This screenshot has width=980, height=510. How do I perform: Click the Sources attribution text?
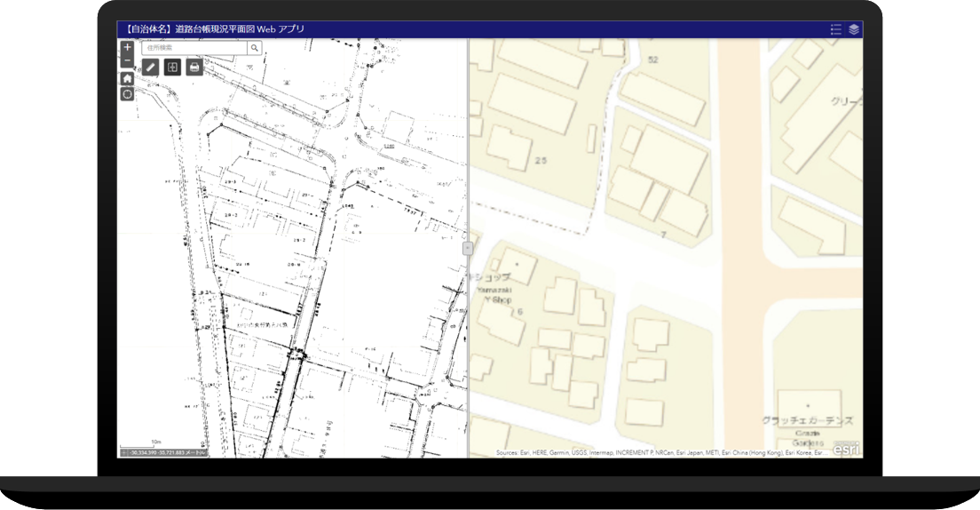661,452
